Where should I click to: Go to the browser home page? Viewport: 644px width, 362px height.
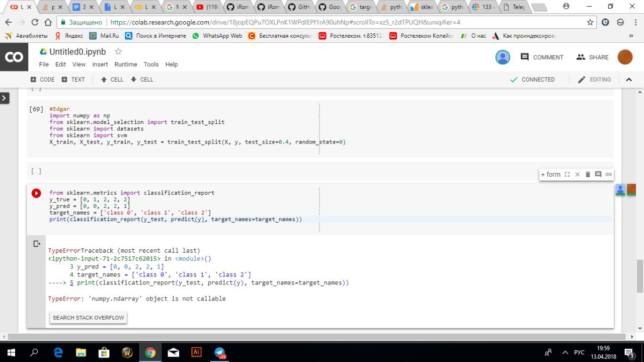click(x=48, y=23)
